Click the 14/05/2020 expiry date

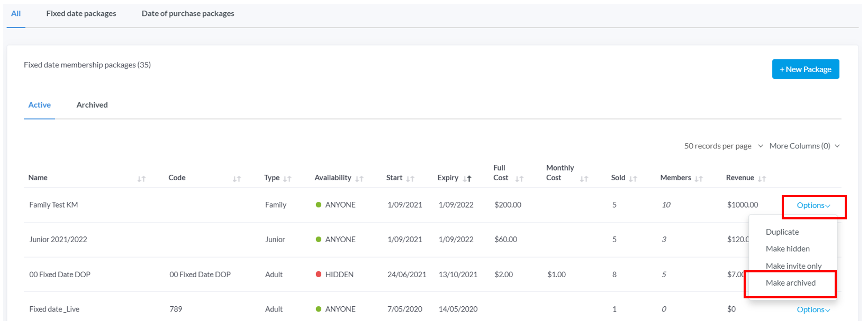[x=458, y=309]
